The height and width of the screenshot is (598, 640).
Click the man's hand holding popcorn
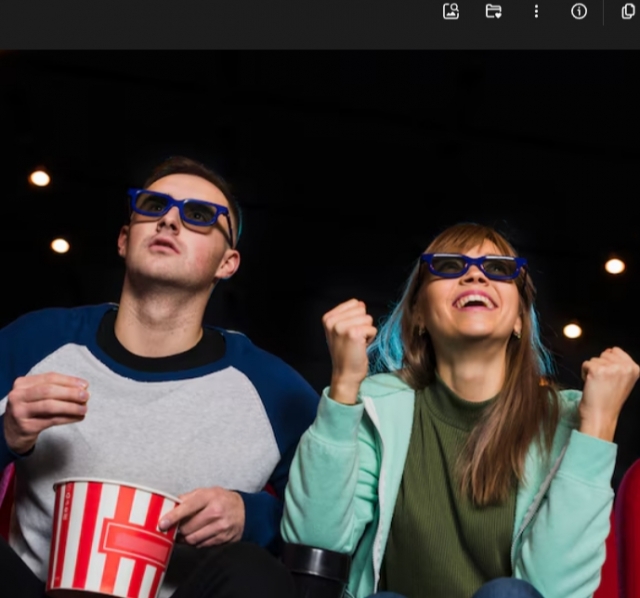click(x=45, y=405)
